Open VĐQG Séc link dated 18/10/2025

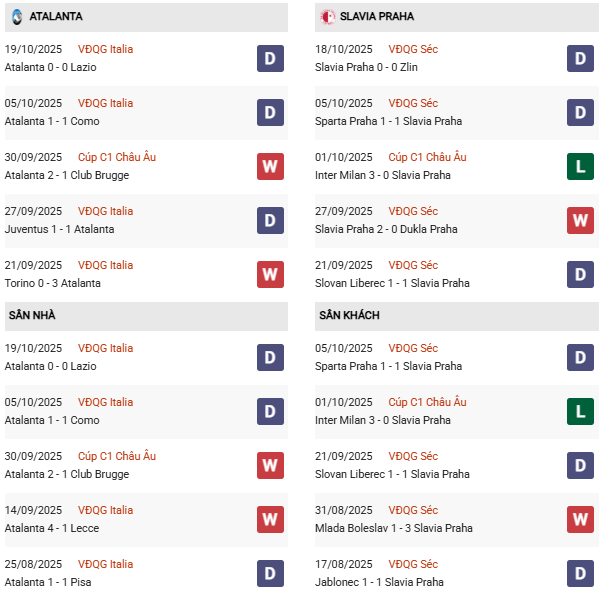click(413, 49)
